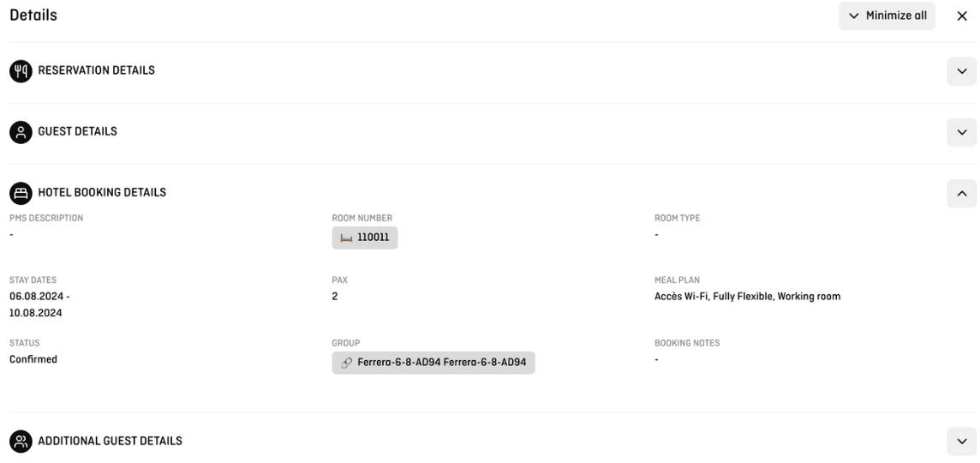980x463 pixels.
Task: Click the link icon in group chip
Action: point(346,363)
